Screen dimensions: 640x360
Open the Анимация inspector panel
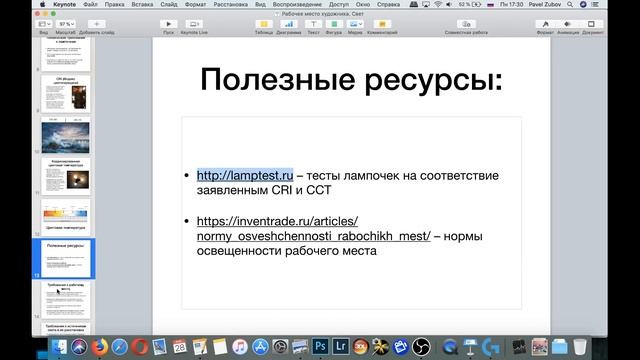click(568, 24)
